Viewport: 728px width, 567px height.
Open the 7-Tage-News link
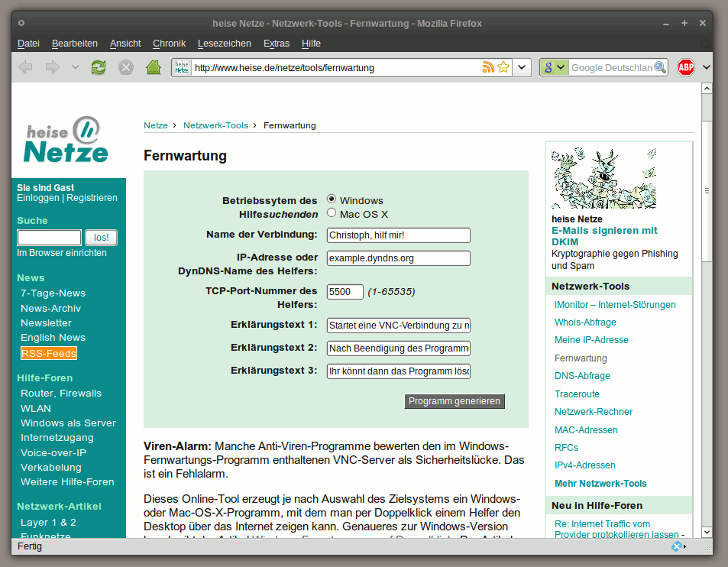click(x=53, y=293)
